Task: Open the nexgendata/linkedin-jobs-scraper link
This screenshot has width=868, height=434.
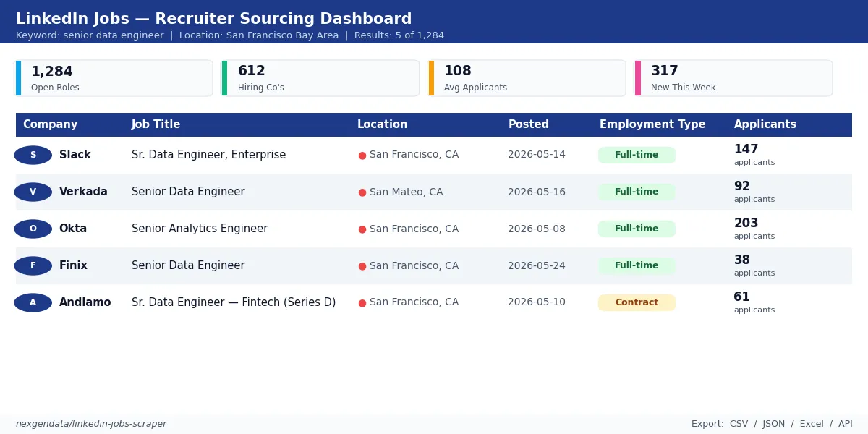Action: click(x=91, y=424)
